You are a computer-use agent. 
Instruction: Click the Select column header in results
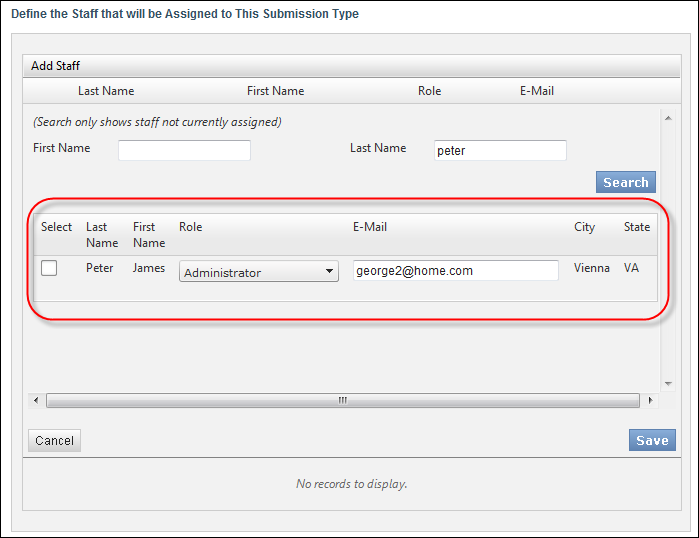pos(56,227)
